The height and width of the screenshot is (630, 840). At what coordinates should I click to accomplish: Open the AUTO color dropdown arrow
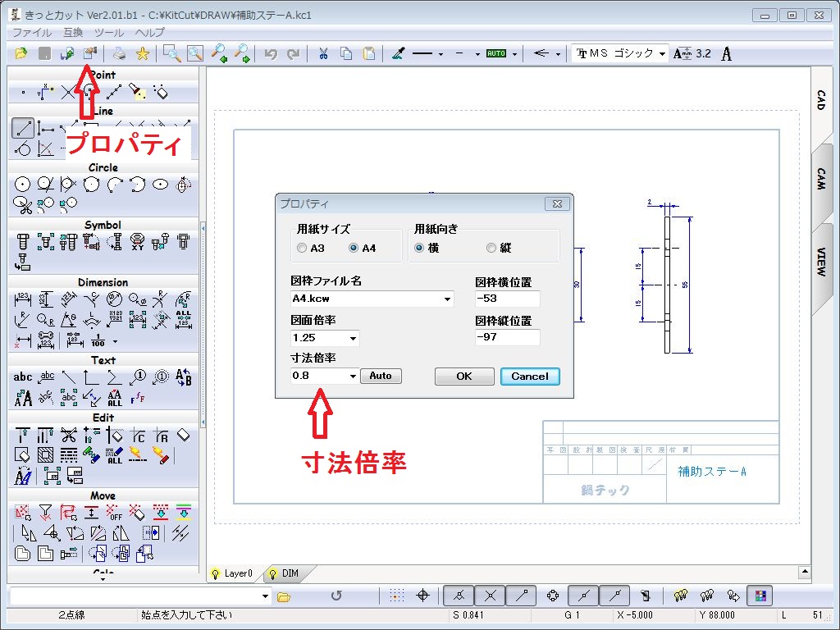[x=515, y=54]
